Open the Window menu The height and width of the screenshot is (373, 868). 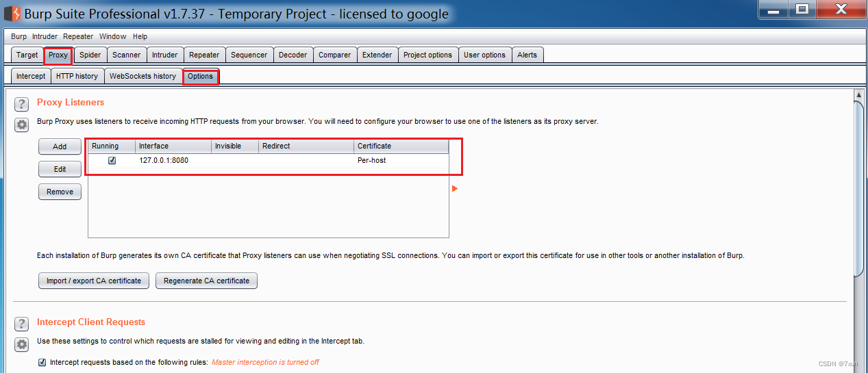coord(112,36)
